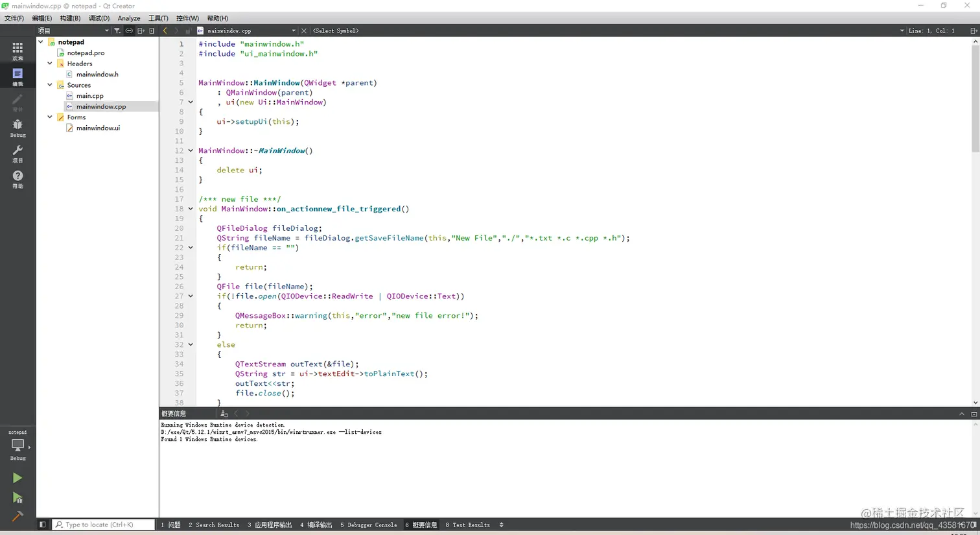Switch to the 3 应用程序输出 pane
This screenshot has width=980, height=535.
coord(270,525)
